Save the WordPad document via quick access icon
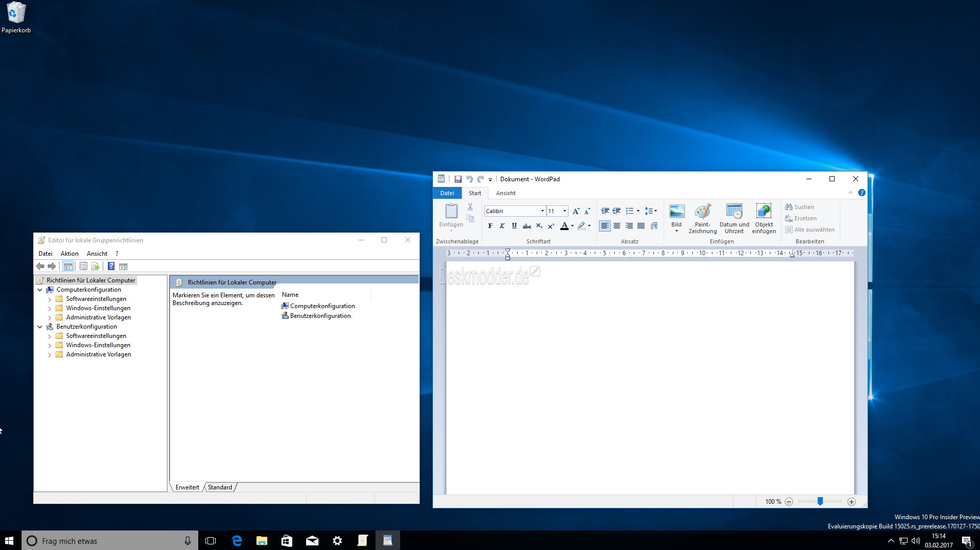The width and height of the screenshot is (980, 550). (x=458, y=179)
